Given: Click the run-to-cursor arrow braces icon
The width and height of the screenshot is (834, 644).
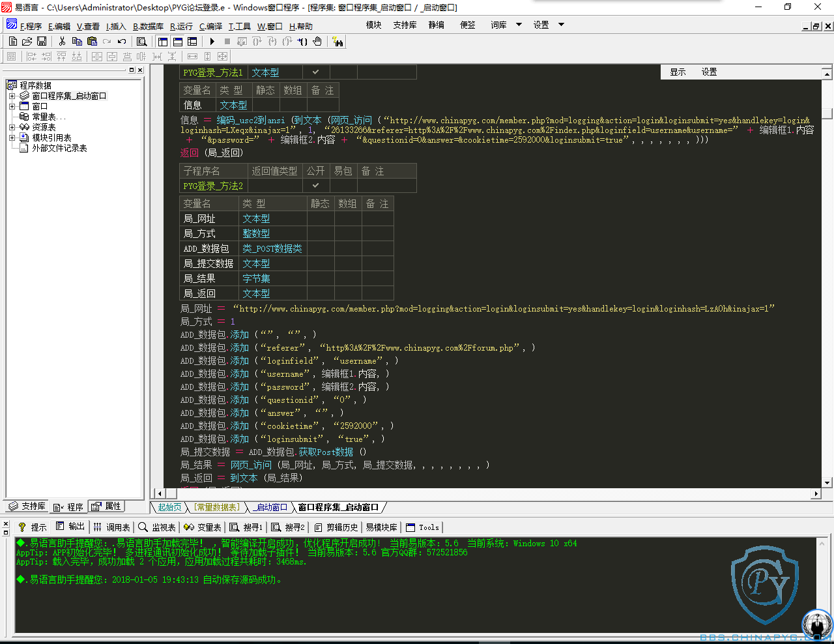Looking at the screenshot, I should pyautogui.click(x=302, y=41).
